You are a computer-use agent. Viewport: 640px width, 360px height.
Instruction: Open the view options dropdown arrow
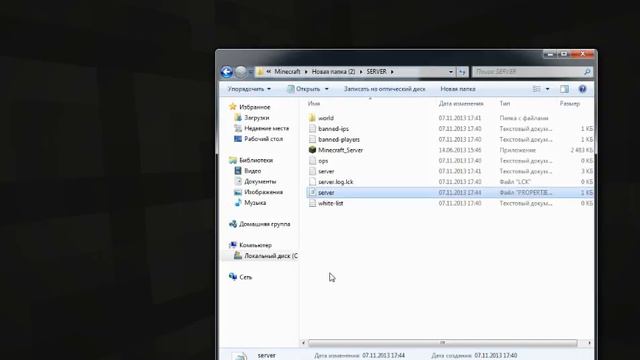(547, 89)
